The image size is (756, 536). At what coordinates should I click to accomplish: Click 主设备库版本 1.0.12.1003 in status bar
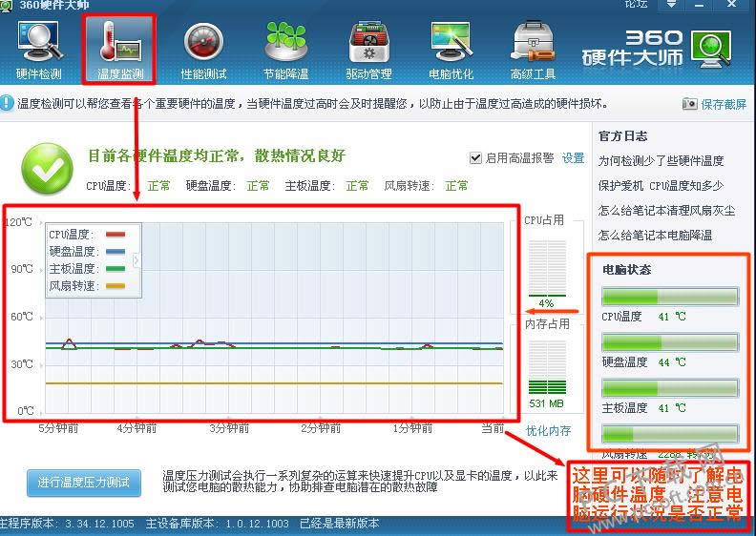tap(217, 524)
